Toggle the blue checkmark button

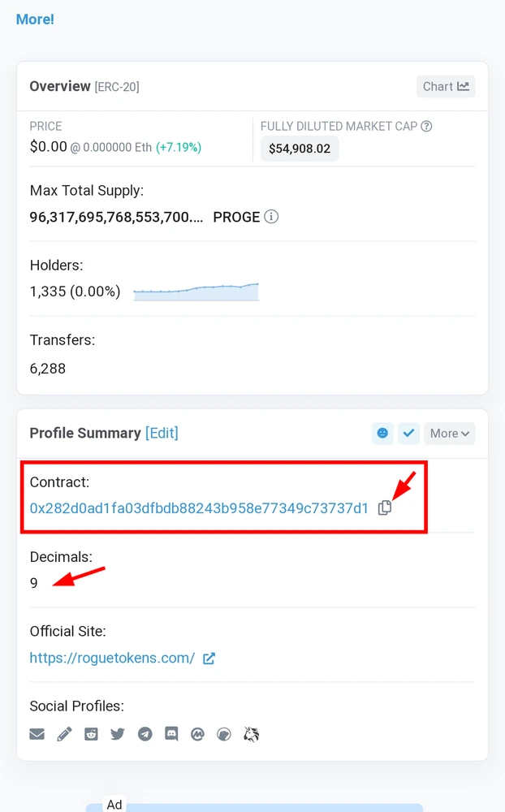click(408, 433)
